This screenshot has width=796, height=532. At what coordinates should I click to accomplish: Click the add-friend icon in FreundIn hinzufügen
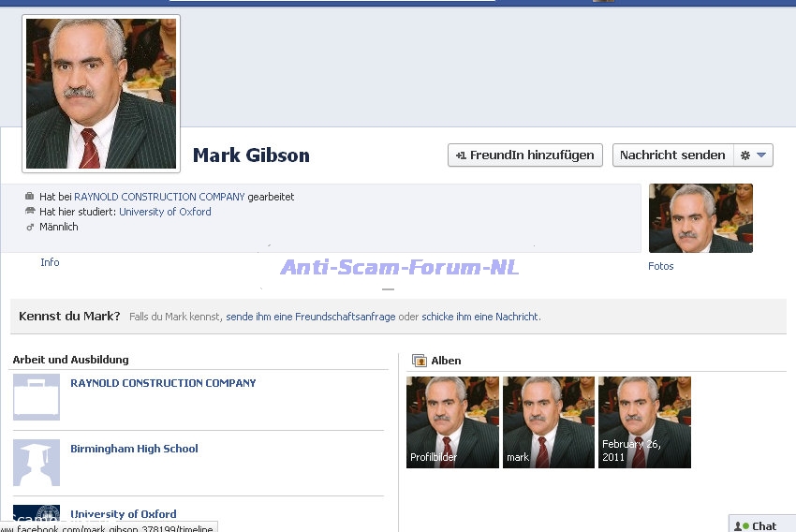point(460,155)
